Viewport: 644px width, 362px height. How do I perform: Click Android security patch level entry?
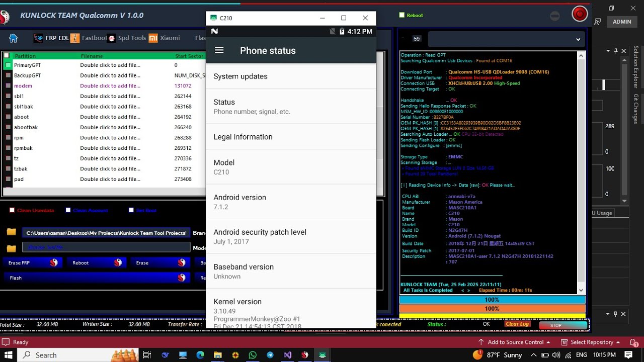tap(291, 236)
